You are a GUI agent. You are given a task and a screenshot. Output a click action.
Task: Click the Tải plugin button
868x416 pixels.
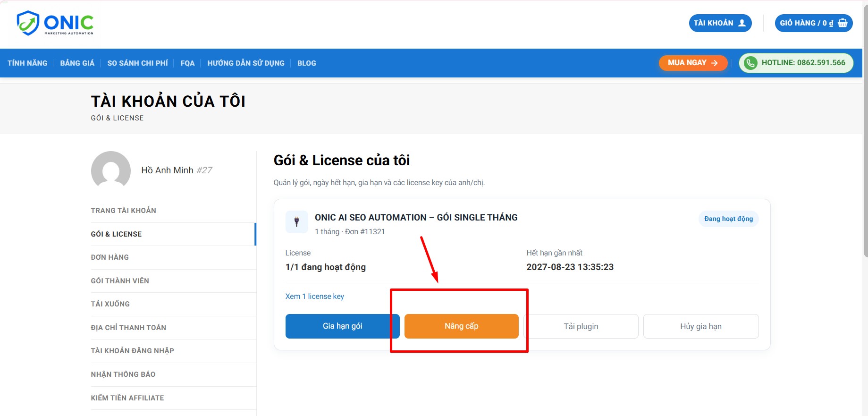coord(581,326)
